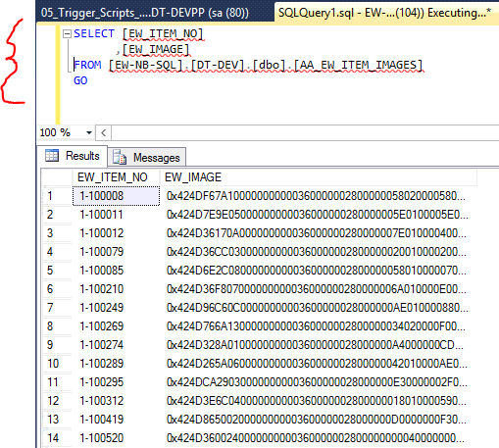Select the EW_ITEM_NO column header
Screen dimensions: 499x448
pos(116,177)
